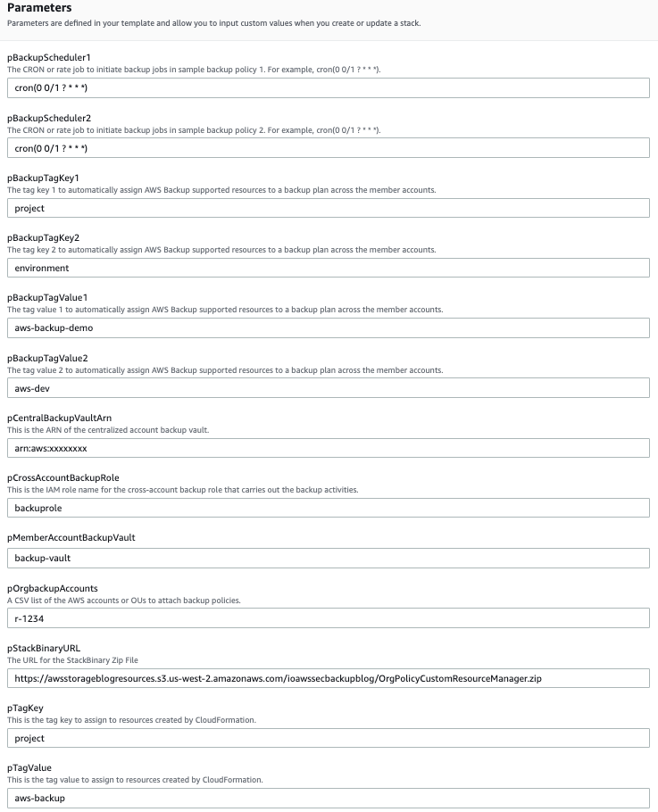Image resolution: width=658 pixels, height=812 pixels.
Task: Click the pBackupTagKey2 field containing 'environment'
Action: (x=329, y=268)
